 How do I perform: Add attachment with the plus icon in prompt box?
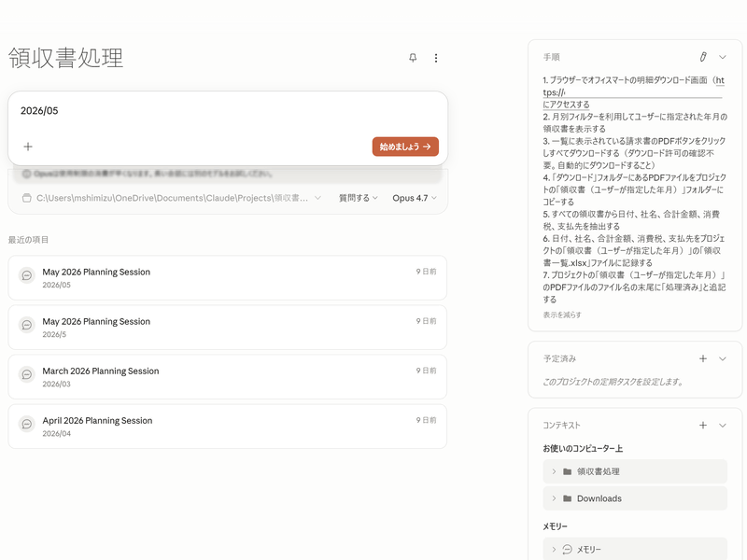pos(28,147)
